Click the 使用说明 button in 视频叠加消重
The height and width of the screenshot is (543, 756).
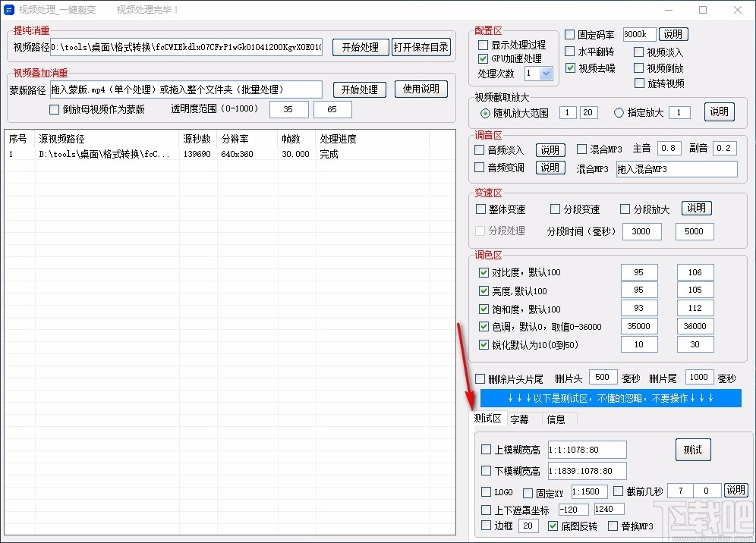(421, 89)
